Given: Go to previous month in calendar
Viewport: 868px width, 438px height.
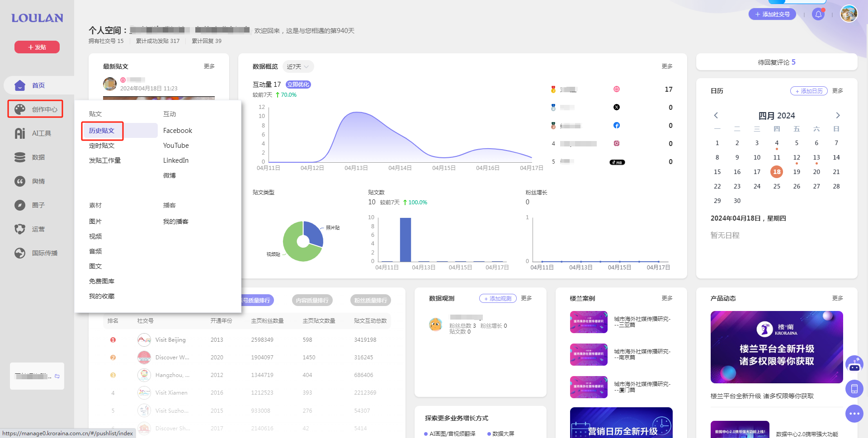Looking at the screenshot, I should tap(716, 115).
